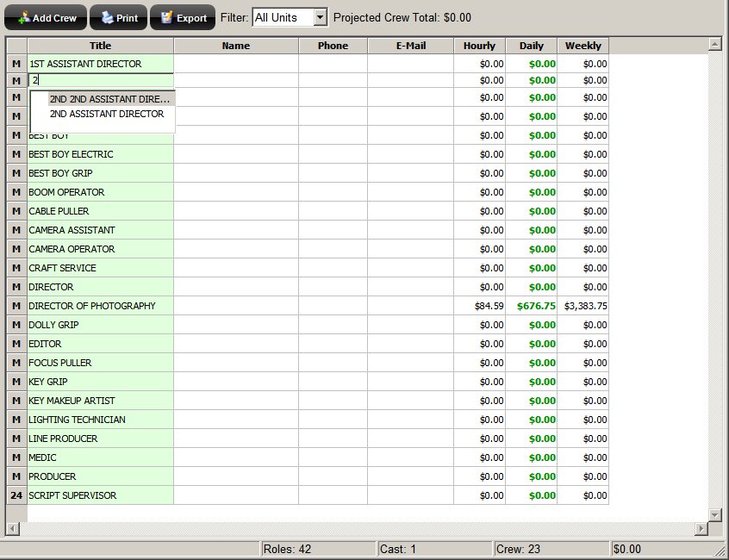Select the PRODUCER title cell
This screenshot has width=729, height=560.
(x=101, y=476)
